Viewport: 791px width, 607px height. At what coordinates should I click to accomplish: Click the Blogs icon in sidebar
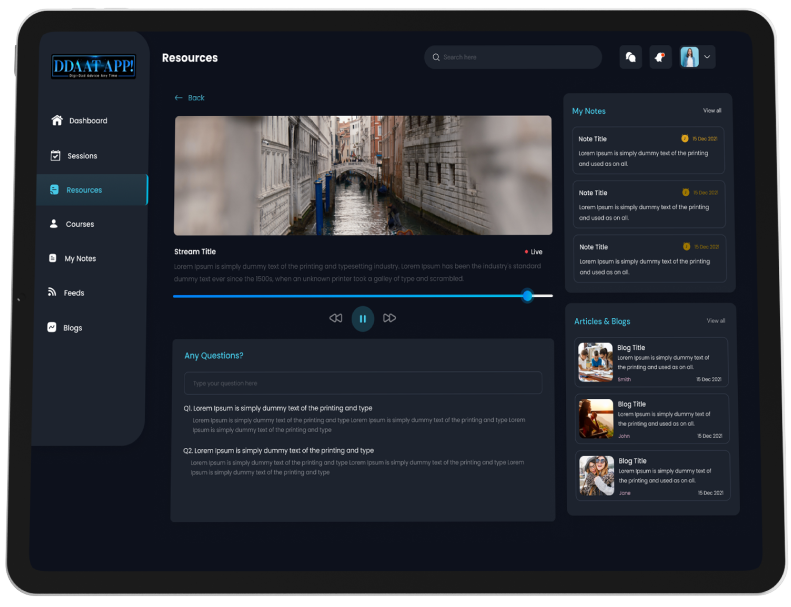coord(52,328)
